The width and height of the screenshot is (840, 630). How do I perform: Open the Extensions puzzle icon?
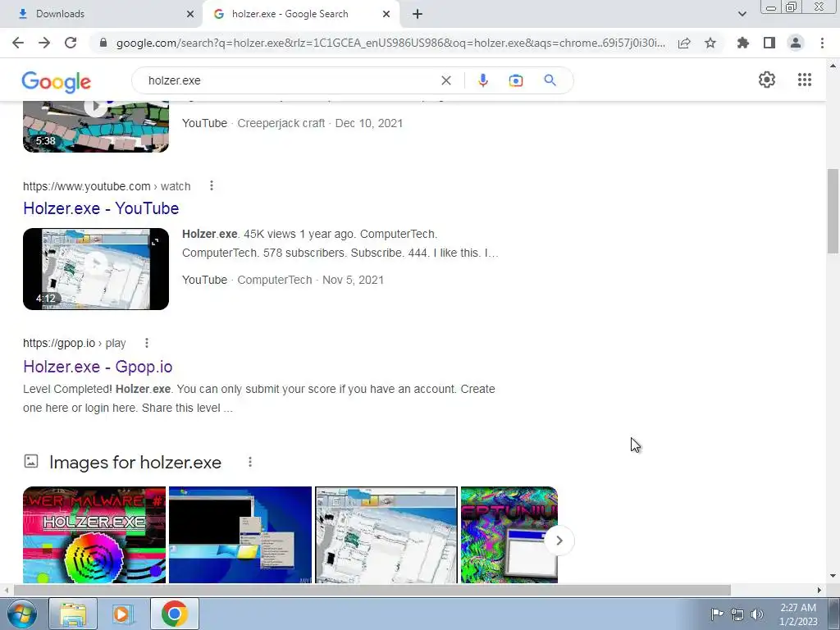click(x=743, y=43)
